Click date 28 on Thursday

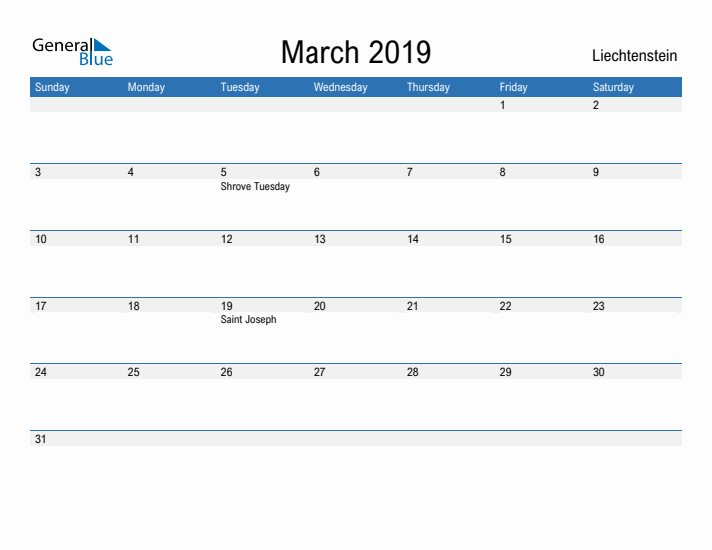413,372
